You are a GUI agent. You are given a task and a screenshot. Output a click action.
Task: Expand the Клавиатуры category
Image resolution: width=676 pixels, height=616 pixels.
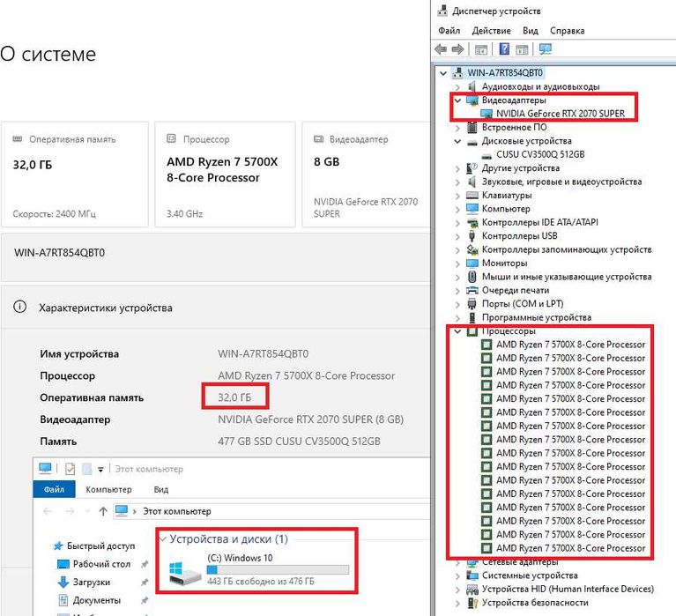(457, 196)
